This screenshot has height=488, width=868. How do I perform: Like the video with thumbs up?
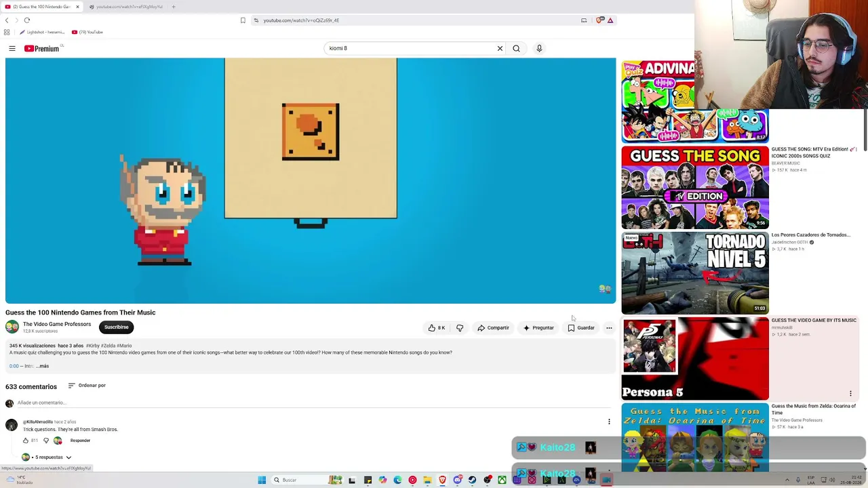point(437,328)
